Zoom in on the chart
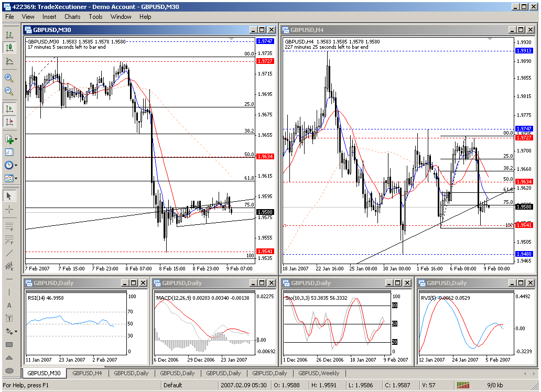541x392 pixels. tap(9, 78)
